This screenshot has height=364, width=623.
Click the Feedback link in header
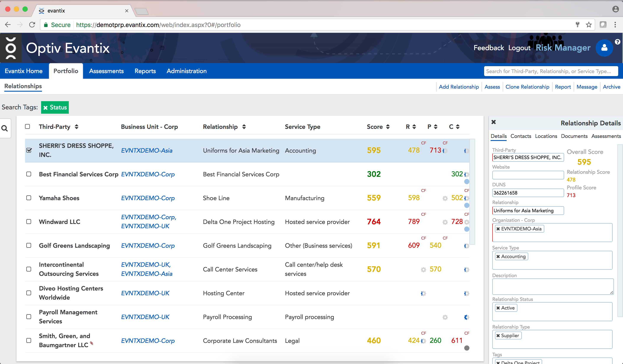tap(488, 48)
